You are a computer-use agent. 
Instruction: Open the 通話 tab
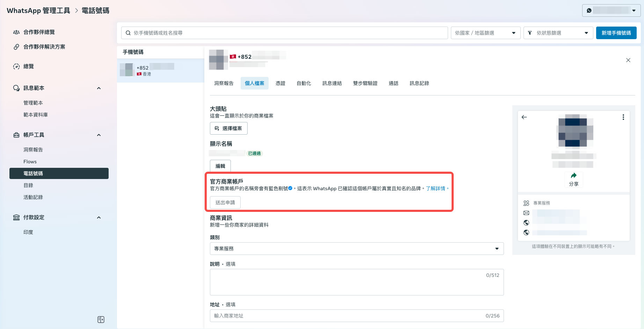[394, 83]
